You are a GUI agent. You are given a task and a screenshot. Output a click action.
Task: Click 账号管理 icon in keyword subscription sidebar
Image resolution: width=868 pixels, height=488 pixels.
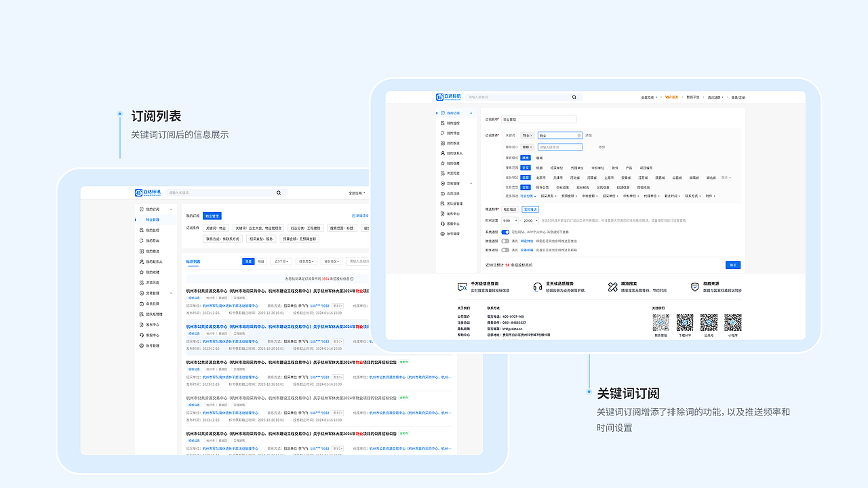coord(442,234)
